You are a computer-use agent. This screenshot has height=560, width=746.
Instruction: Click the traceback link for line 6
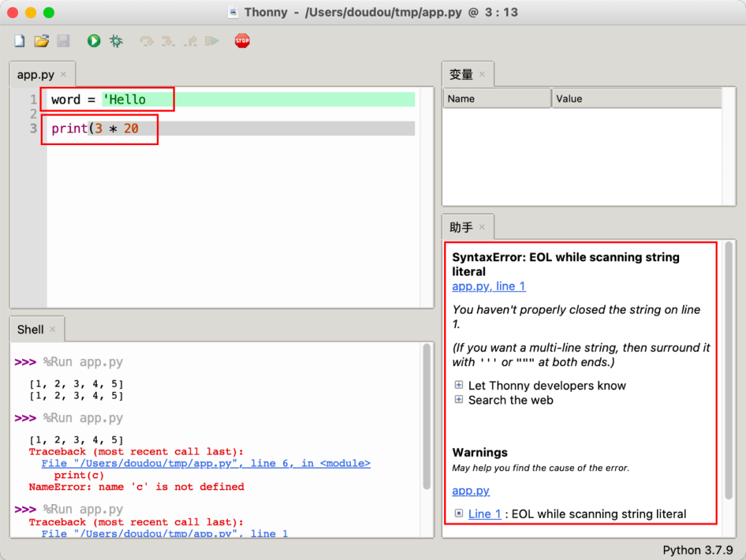pos(205,463)
